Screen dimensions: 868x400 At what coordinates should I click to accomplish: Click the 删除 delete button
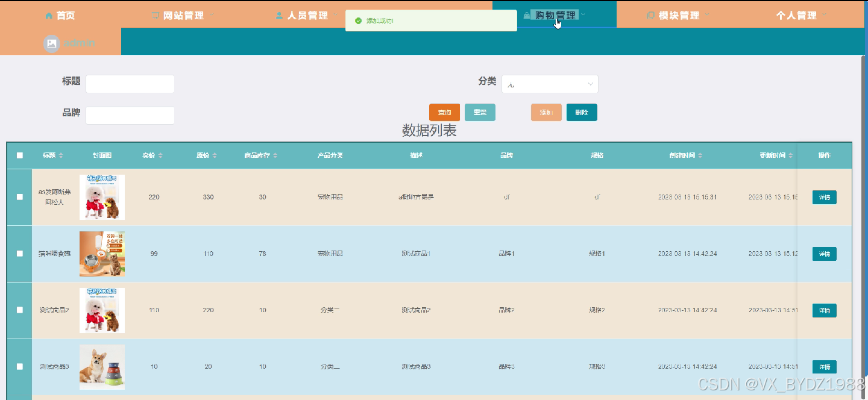582,113
